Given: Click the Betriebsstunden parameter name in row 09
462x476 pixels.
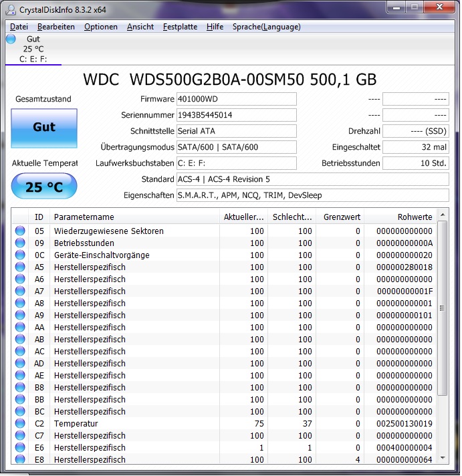Looking at the screenshot, I should pos(84,243).
